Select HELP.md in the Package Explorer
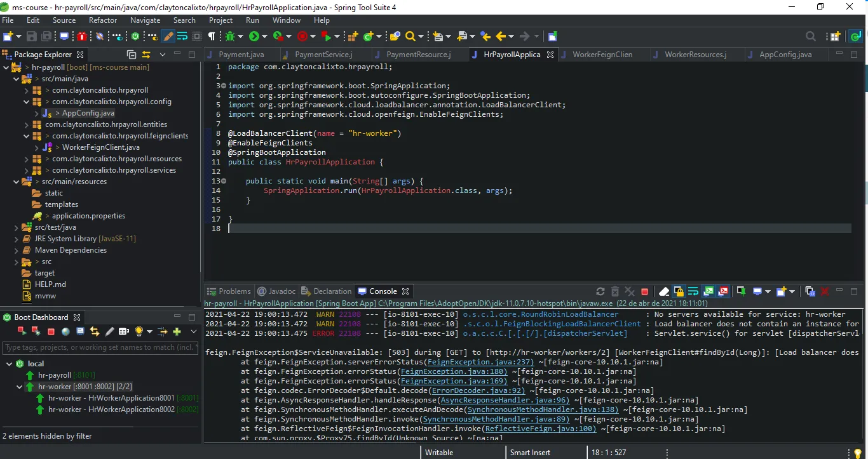 pyautogui.click(x=50, y=284)
